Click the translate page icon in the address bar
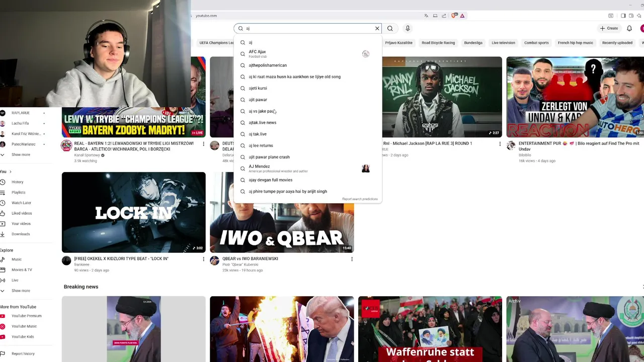 tap(427, 16)
